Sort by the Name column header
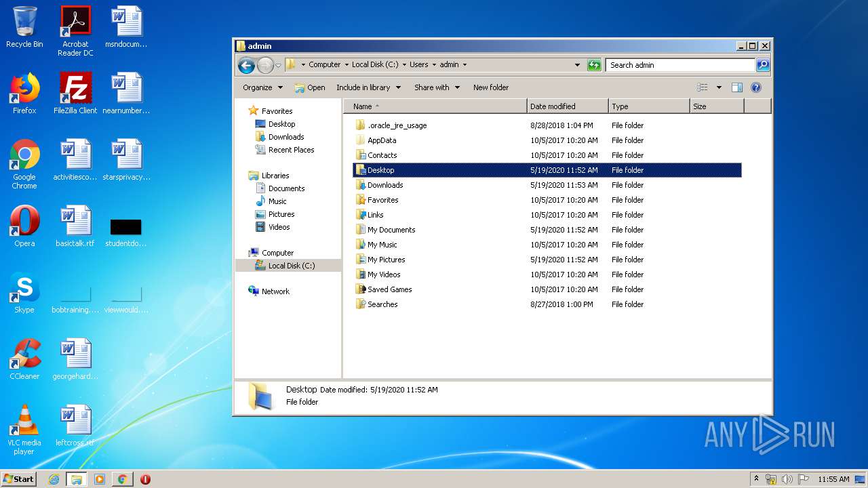868x488 pixels. tap(435, 106)
